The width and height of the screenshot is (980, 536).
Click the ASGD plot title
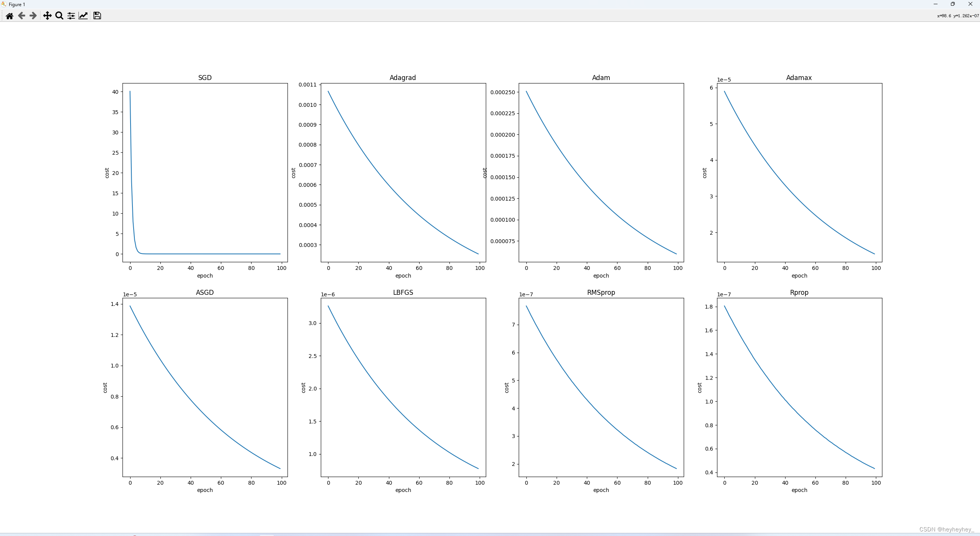click(205, 293)
